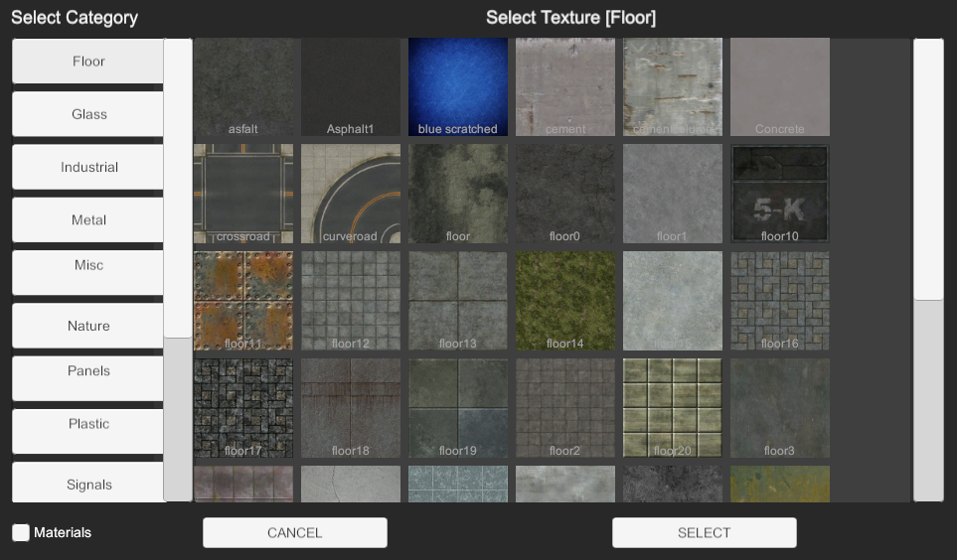Select the texture labeled floor
This screenshot has height=560, width=957.
(458, 194)
